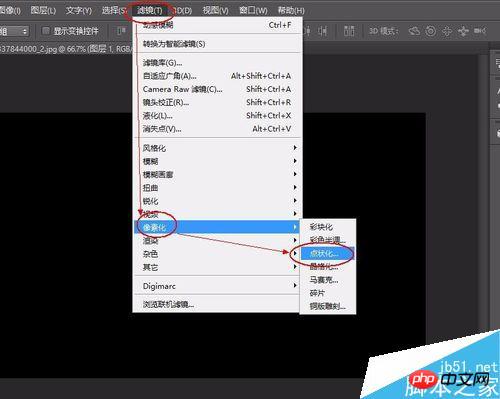Select the 3D pan object icon

pyautogui.click(x=447, y=31)
